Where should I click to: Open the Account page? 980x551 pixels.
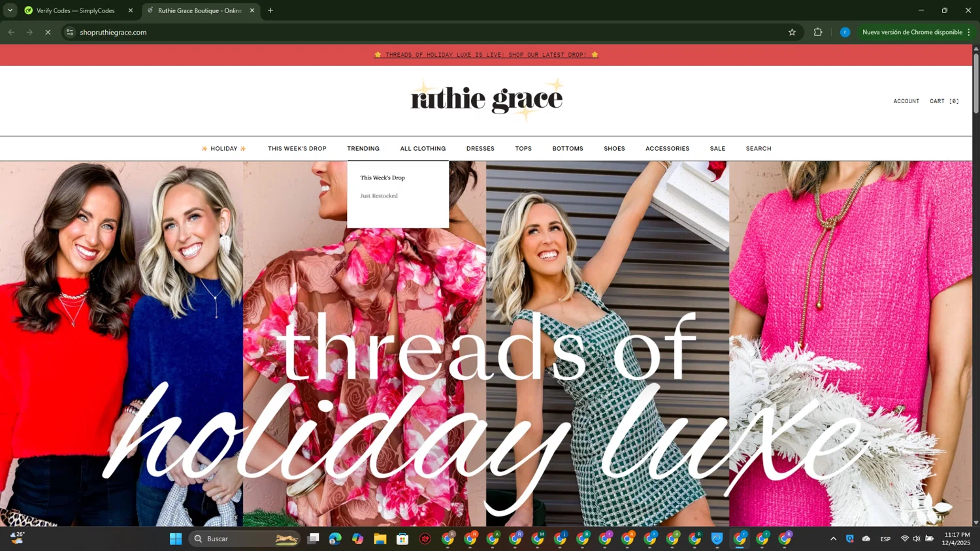click(x=906, y=101)
